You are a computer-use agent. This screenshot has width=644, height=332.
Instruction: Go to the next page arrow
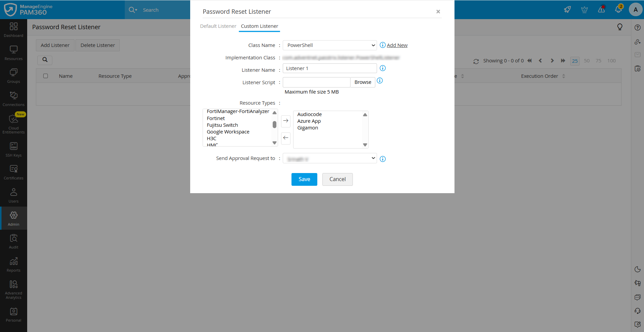pyautogui.click(x=552, y=61)
